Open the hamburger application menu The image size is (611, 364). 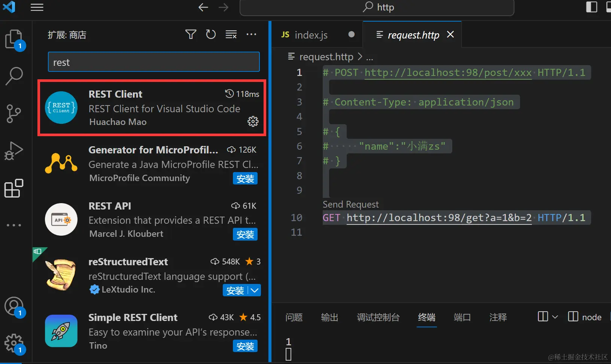[37, 7]
